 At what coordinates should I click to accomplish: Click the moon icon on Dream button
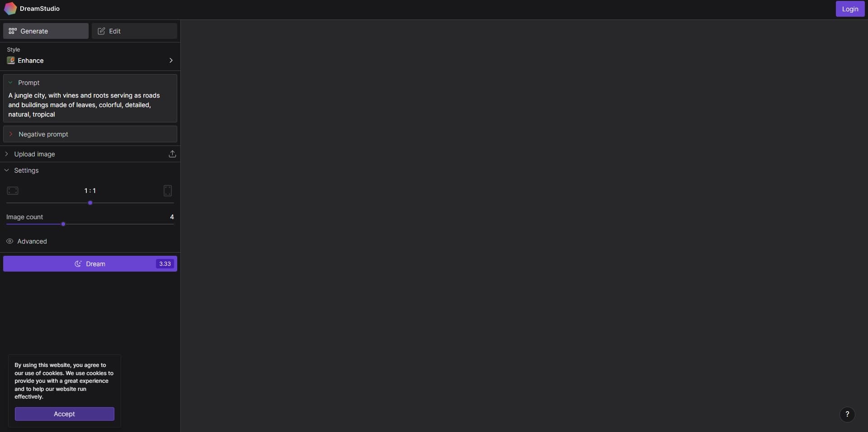(78, 264)
